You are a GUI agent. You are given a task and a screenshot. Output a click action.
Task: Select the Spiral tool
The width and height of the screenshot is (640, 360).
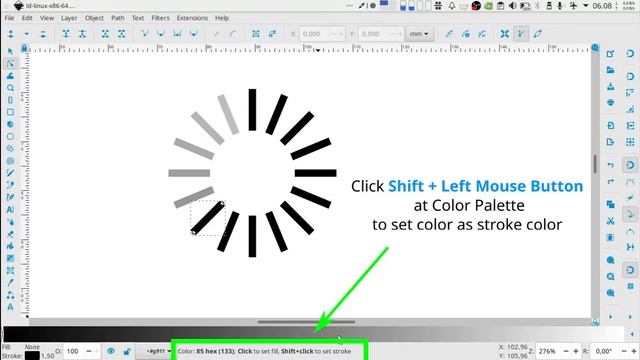tap(10, 161)
